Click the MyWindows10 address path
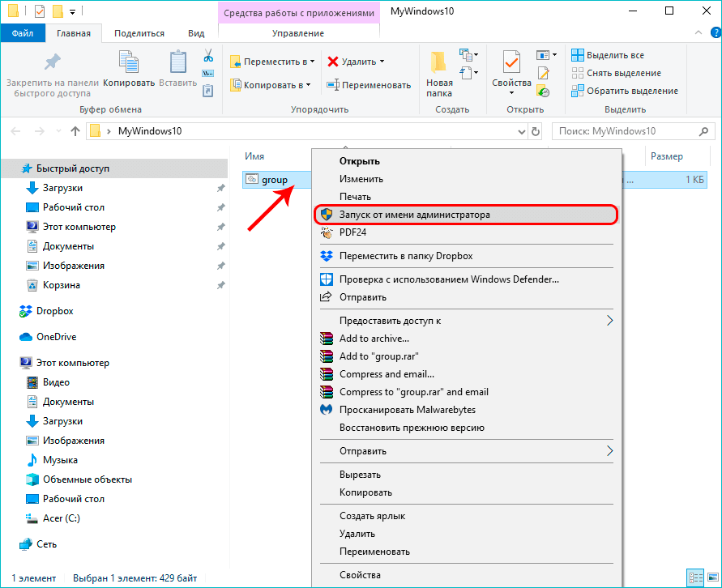 150,131
